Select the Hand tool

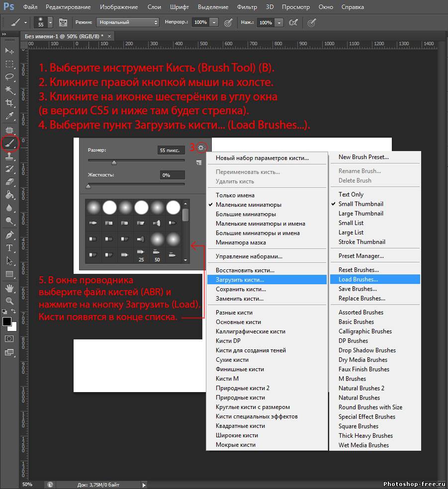[9, 288]
